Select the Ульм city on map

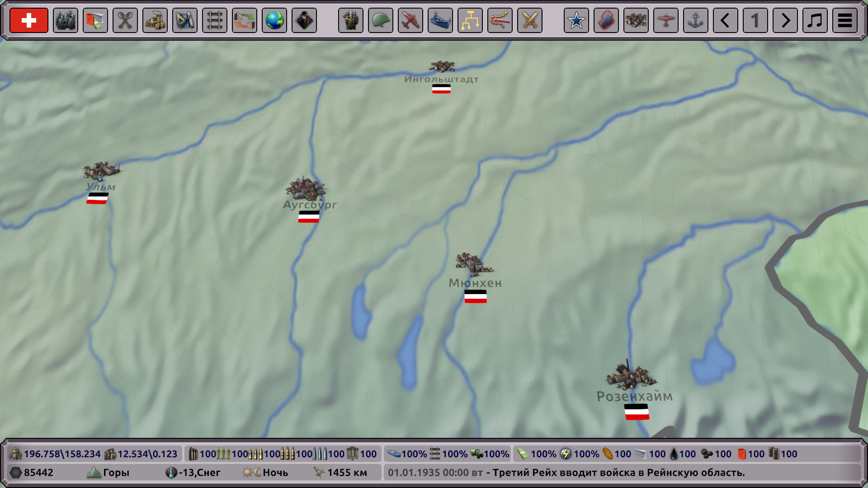coord(101,171)
